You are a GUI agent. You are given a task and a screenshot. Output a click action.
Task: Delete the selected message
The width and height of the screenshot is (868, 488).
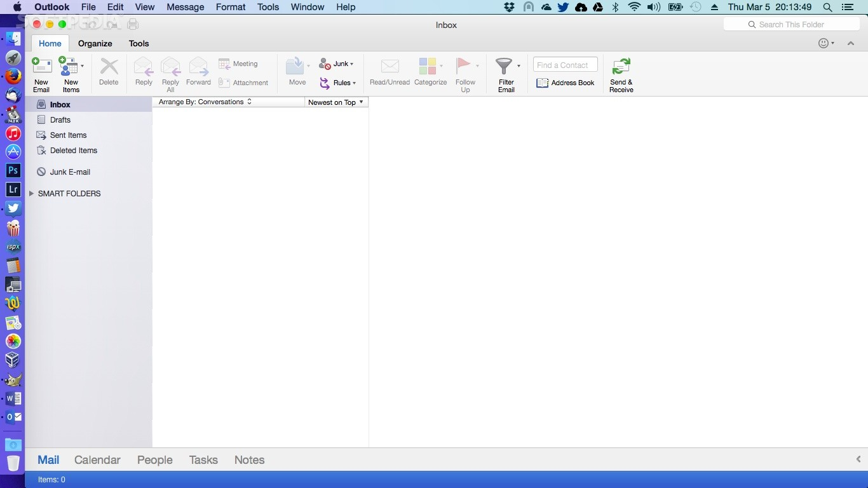[x=109, y=72]
